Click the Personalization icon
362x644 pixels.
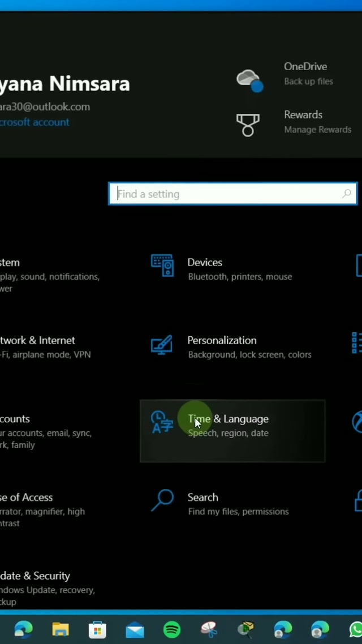point(162,345)
